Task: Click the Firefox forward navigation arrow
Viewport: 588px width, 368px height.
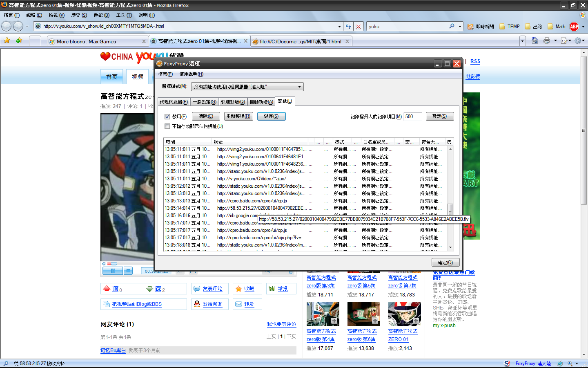Action: click(18, 26)
